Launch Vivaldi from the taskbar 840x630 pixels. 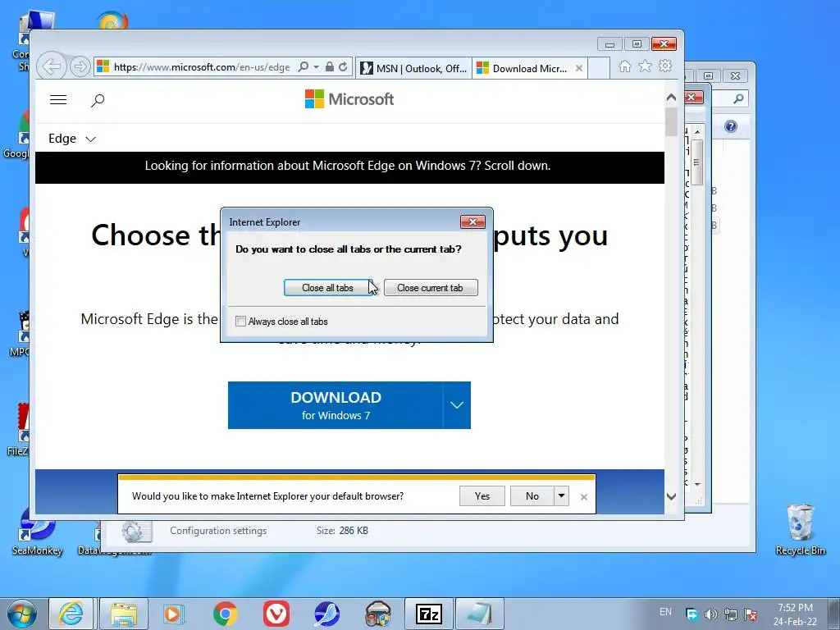[276, 614]
